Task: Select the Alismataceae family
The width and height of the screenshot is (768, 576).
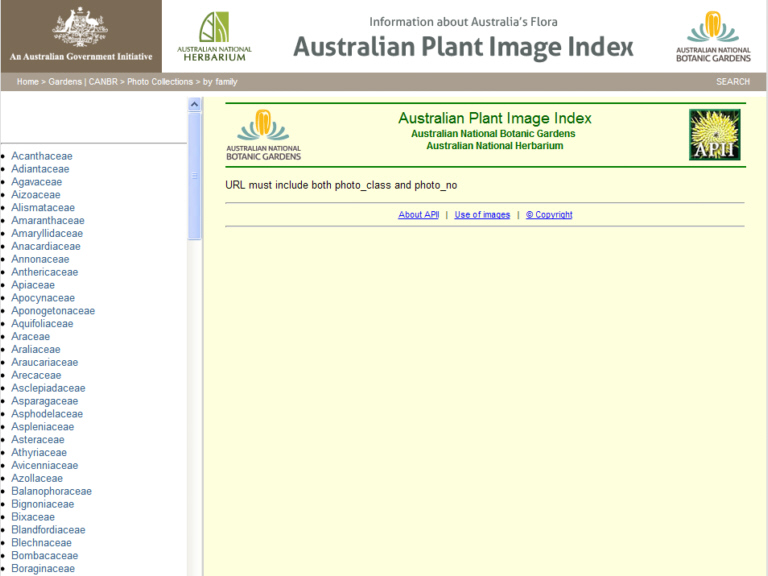Action: 43,208
